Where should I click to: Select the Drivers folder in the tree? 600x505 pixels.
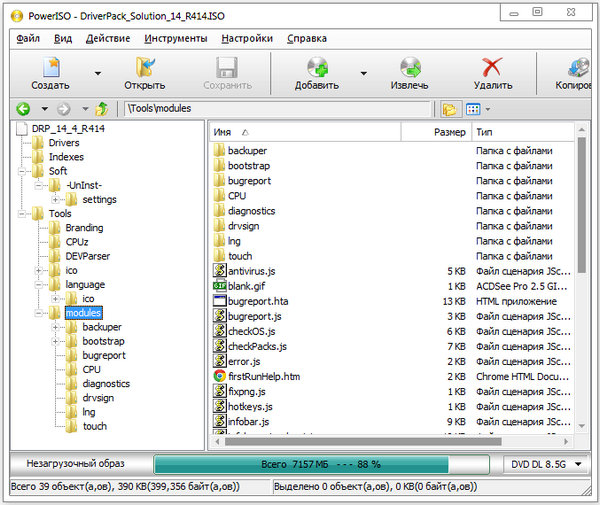[64, 143]
